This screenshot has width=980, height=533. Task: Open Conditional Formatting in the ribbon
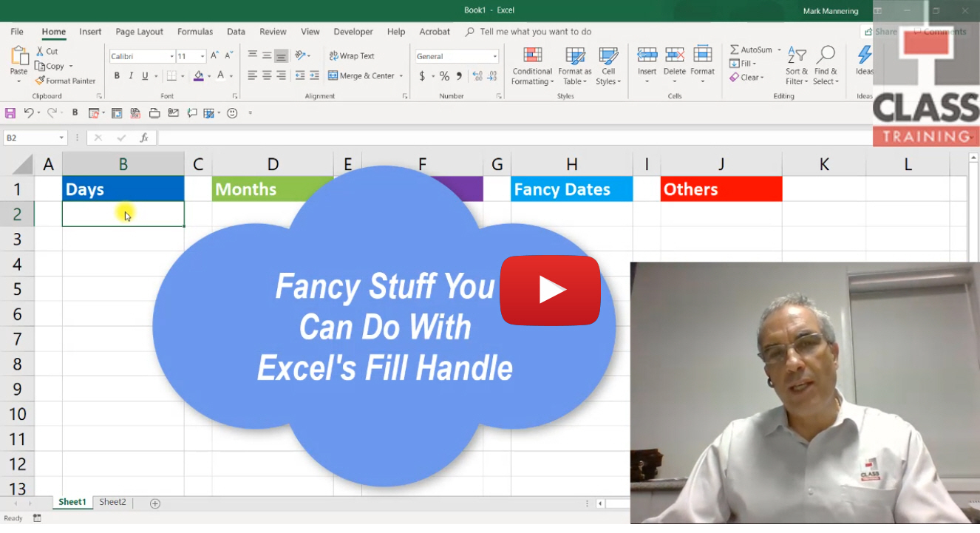532,67
